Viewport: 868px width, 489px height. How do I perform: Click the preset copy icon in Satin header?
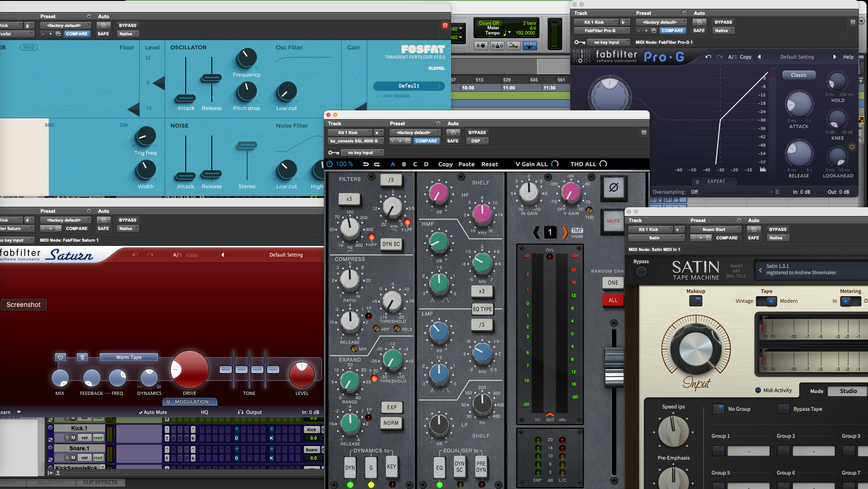point(708,238)
